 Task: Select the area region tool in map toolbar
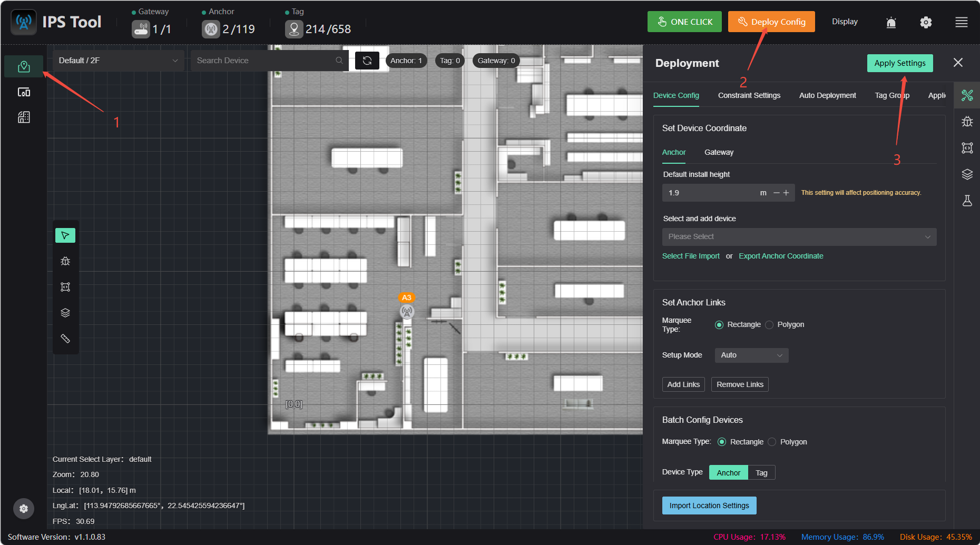click(x=65, y=287)
